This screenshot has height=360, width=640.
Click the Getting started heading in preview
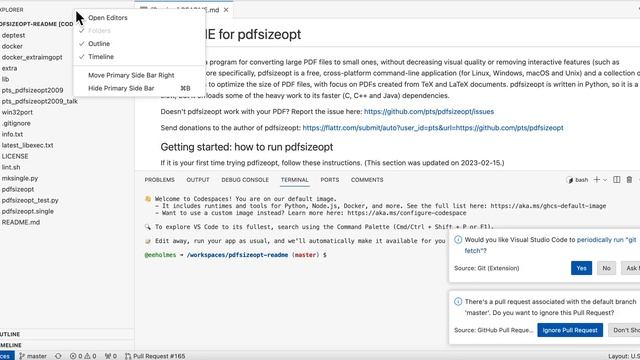click(247, 147)
